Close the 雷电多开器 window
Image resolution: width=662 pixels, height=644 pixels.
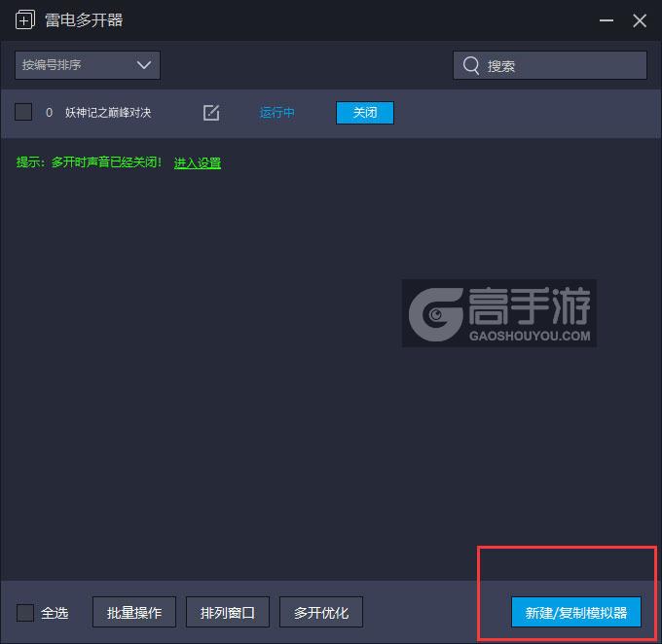tap(640, 20)
